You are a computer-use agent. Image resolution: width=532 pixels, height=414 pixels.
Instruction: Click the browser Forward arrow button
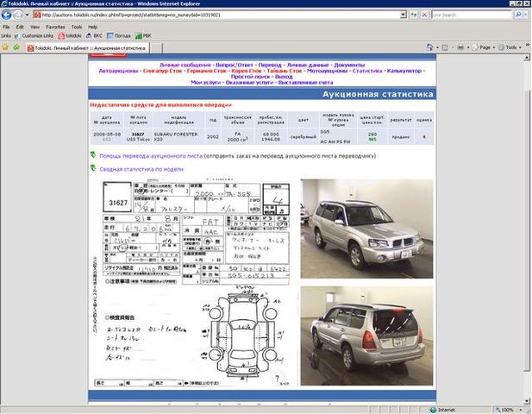pos(17,15)
